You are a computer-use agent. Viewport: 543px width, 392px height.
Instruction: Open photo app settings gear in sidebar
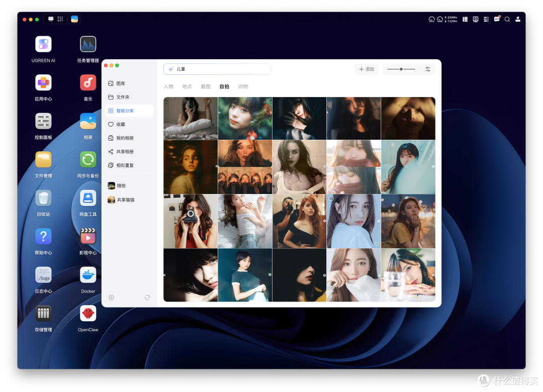click(x=111, y=298)
